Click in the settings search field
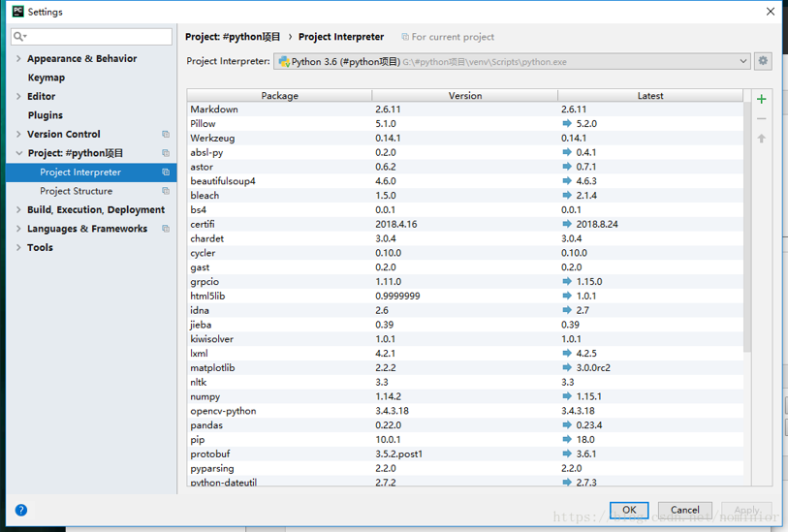This screenshot has height=532, width=788. (x=91, y=36)
